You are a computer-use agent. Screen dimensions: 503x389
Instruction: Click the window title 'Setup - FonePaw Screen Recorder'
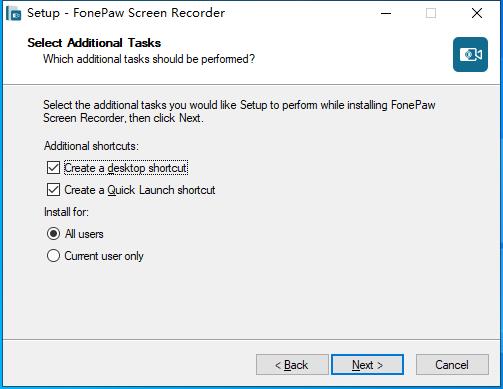click(x=126, y=13)
